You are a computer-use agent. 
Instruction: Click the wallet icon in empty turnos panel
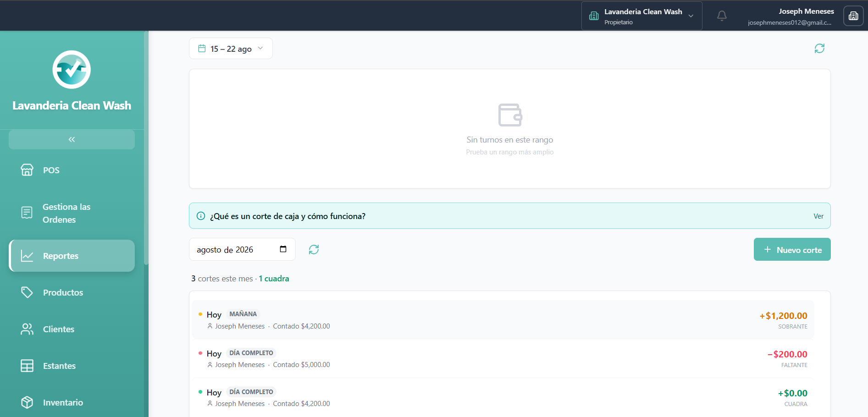click(510, 115)
